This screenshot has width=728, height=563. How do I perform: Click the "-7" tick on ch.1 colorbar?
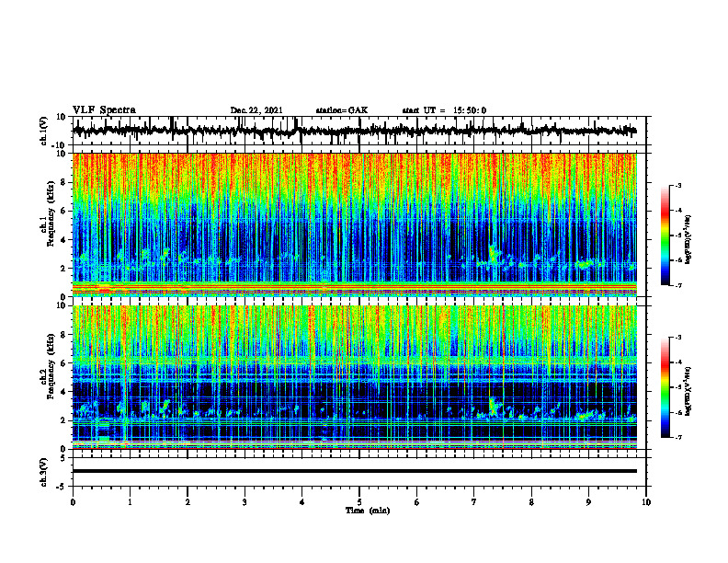tap(678, 285)
